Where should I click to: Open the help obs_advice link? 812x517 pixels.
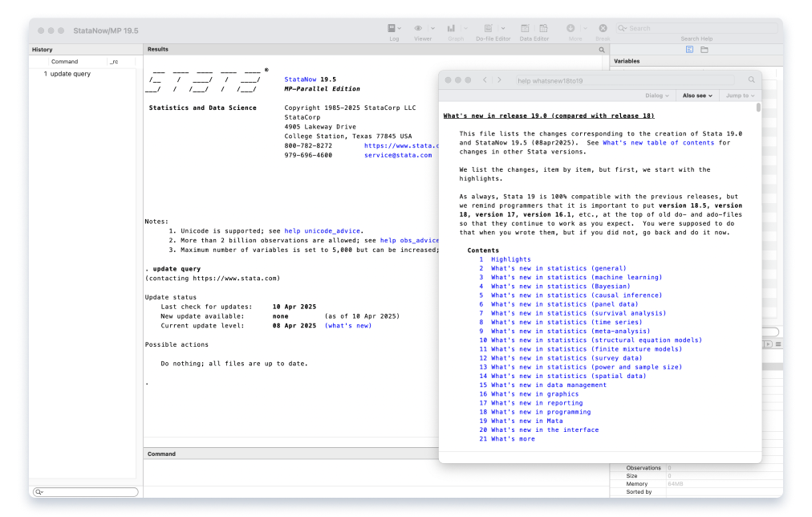[x=409, y=240]
